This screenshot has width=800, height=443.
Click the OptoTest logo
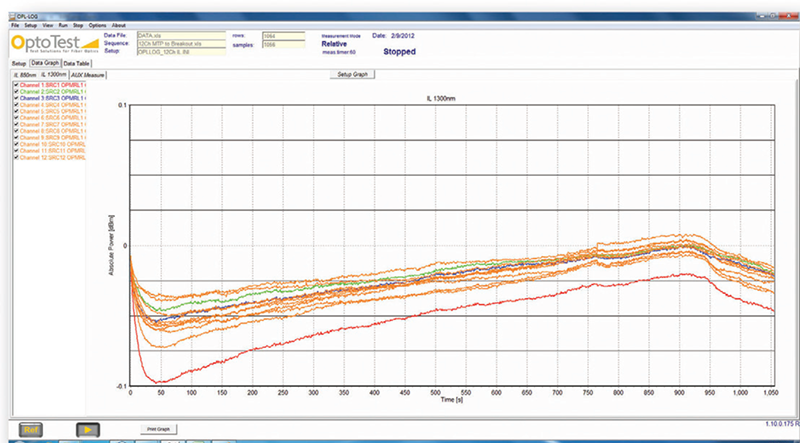[x=50, y=45]
